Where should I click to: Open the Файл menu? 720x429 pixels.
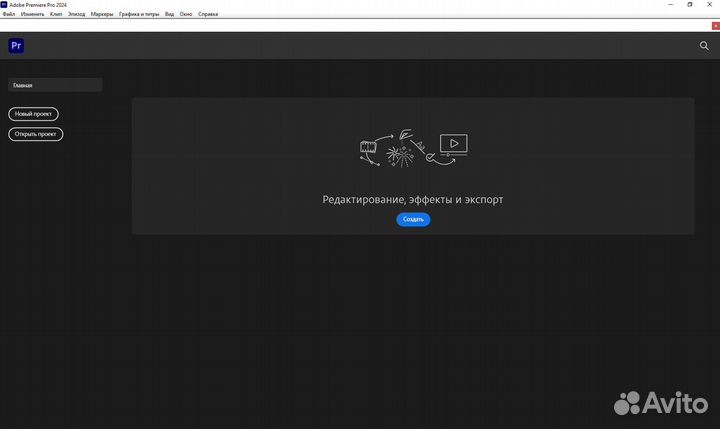9,14
